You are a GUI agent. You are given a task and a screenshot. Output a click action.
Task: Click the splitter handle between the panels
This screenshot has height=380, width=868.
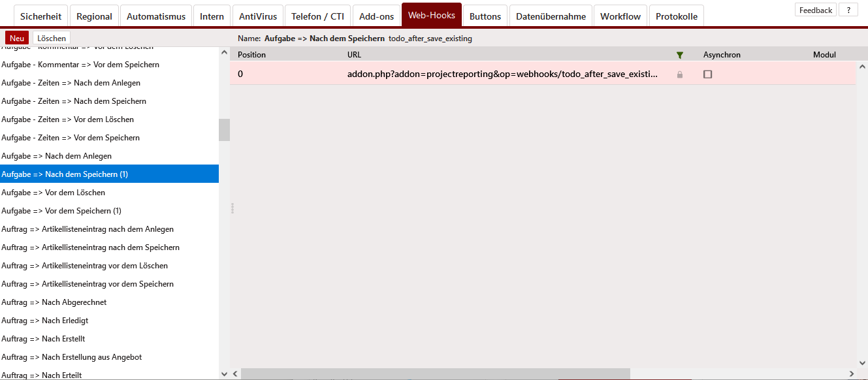coord(233,209)
